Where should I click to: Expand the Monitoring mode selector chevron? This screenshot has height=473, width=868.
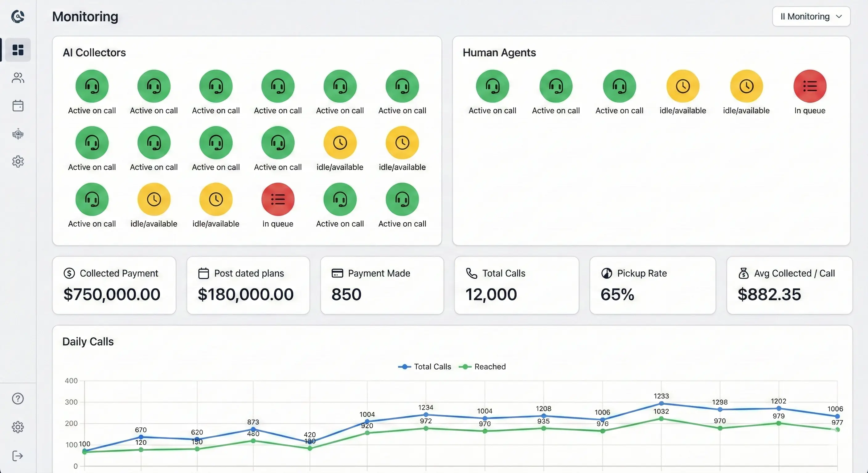tap(839, 16)
